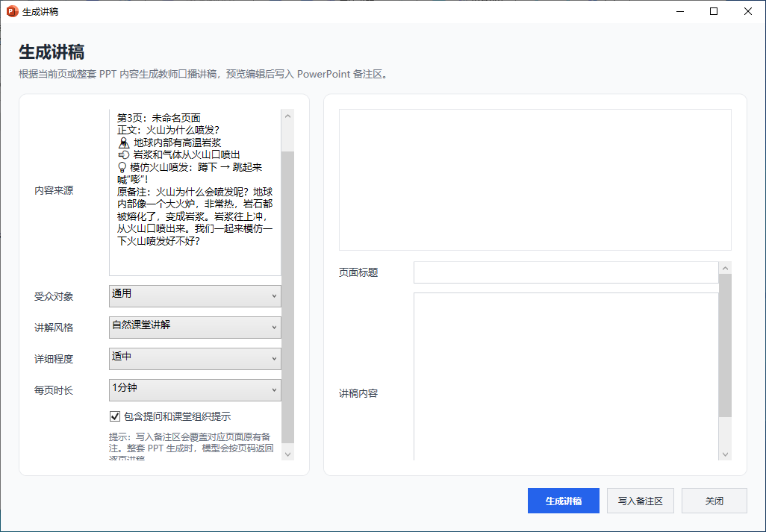Open the 讲解风格 dropdown set to 自然课堂讲解
Viewport: 766px width, 532px height.
(195, 328)
